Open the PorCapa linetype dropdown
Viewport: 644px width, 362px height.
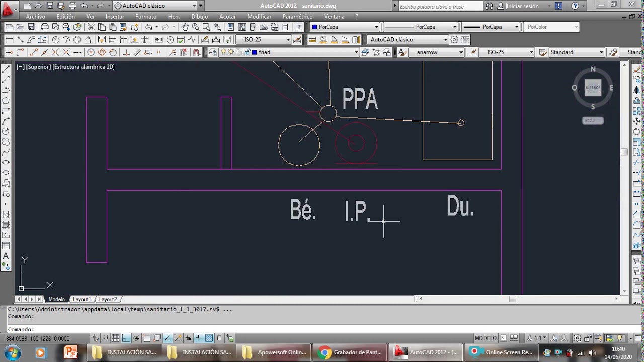tap(421, 27)
